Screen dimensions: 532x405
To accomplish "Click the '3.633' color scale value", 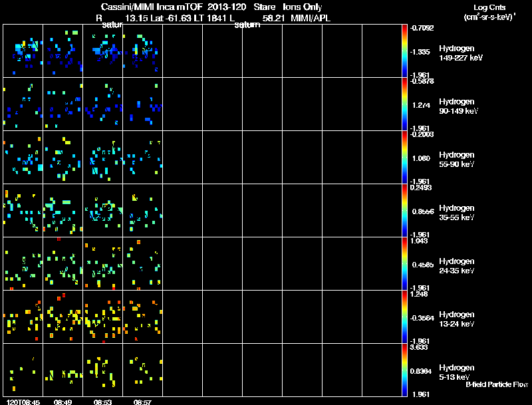I will (x=419, y=347).
